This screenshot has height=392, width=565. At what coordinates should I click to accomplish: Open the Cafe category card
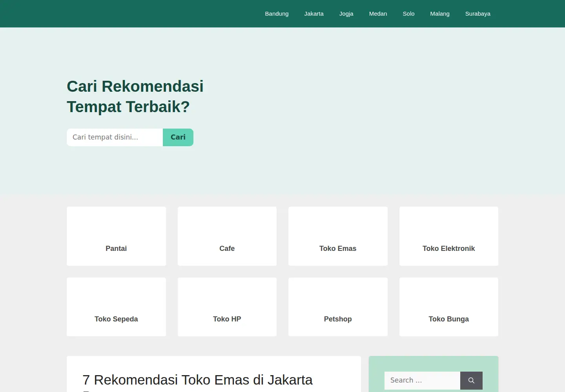tap(227, 236)
